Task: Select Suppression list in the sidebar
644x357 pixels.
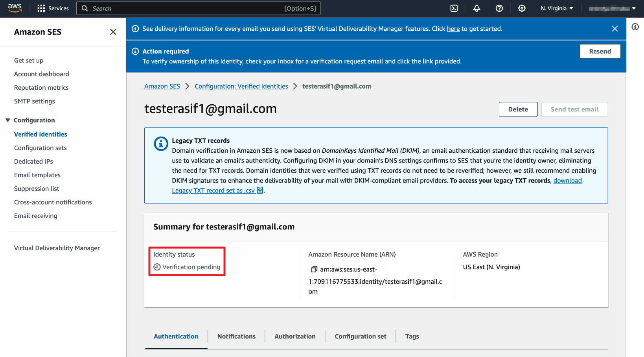Action: pyautogui.click(x=37, y=189)
